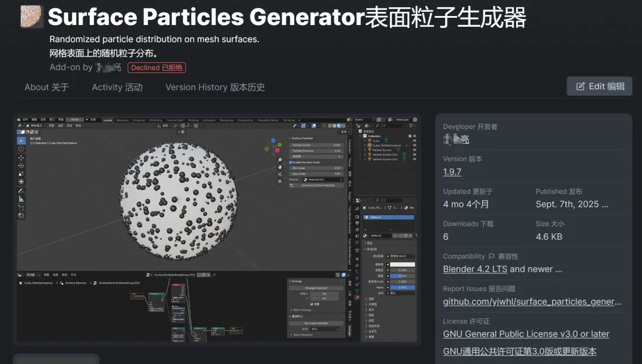Open the About 关于 tab

(x=47, y=87)
